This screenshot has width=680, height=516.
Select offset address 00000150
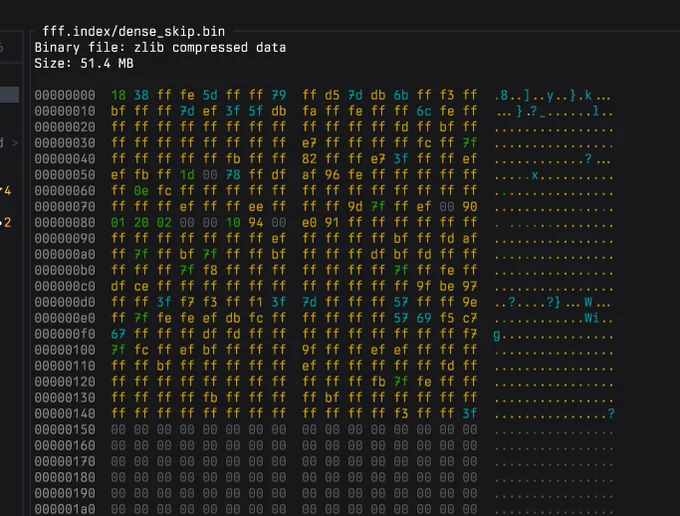click(65, 429)
